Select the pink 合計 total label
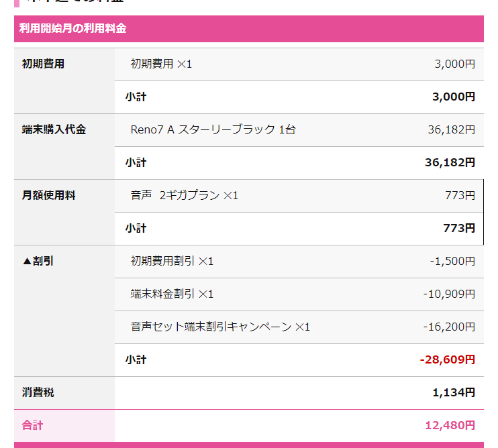Screen dimensions: 498x448 pyautogui.click(x=32, y=425)
